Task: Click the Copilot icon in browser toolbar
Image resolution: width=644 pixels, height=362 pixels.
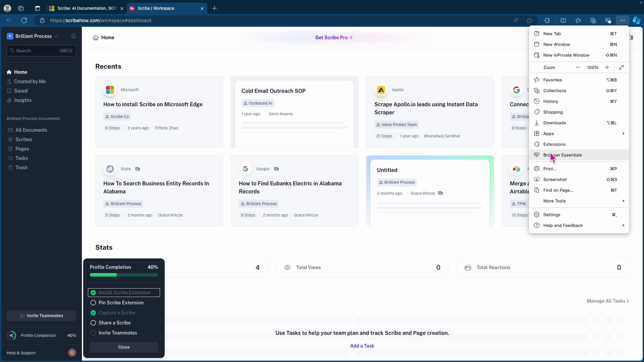Action: [636, 20]
